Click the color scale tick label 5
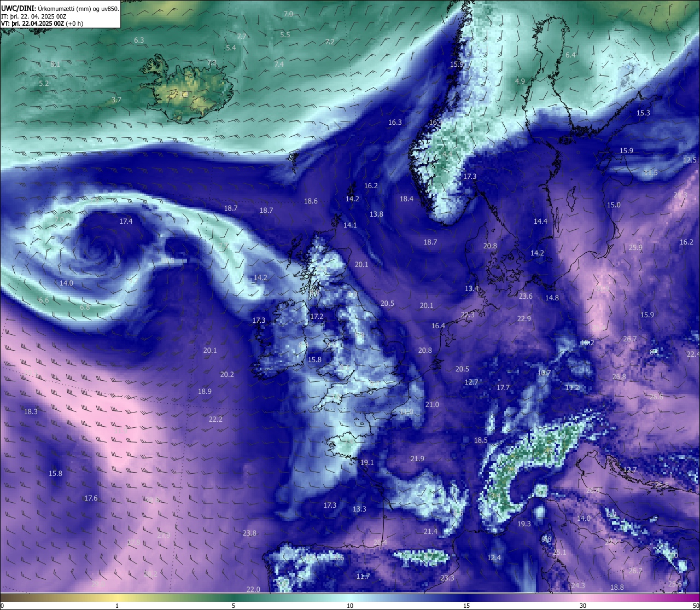Screen dimensions: 700x610 coord(234,606)
